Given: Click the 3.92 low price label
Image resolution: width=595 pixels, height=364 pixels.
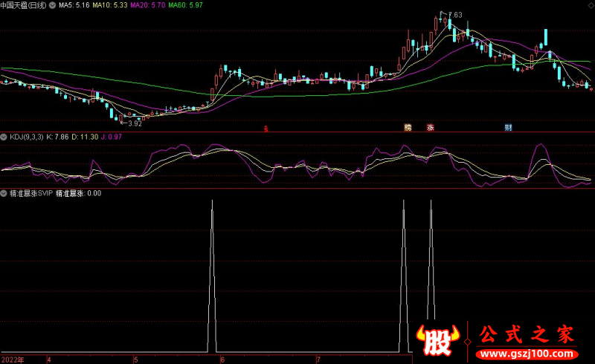Looking at the screenshot, I should (135, 123).
